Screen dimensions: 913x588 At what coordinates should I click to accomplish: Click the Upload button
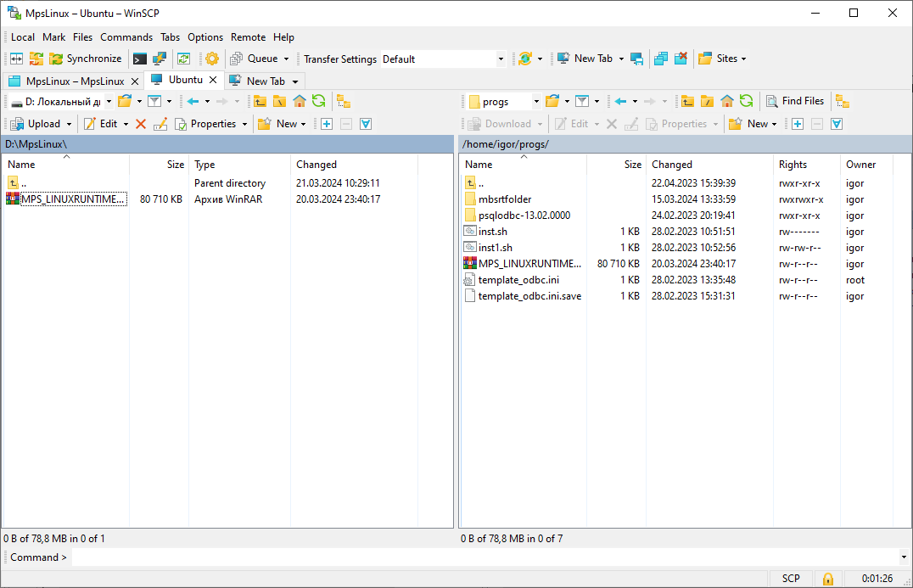tap(36, 124)
